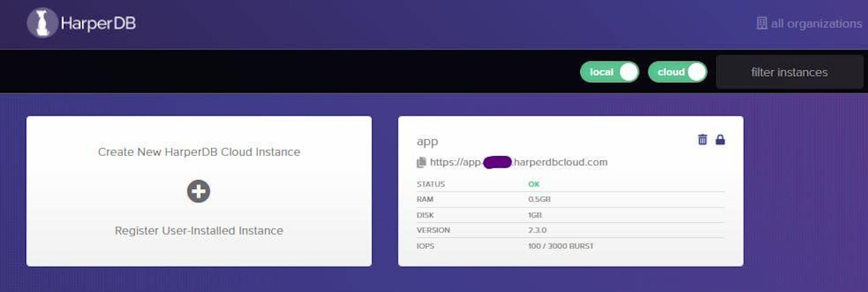Click Register User-Installed Instance
The image size is (868, 292).
coord(199,230)
